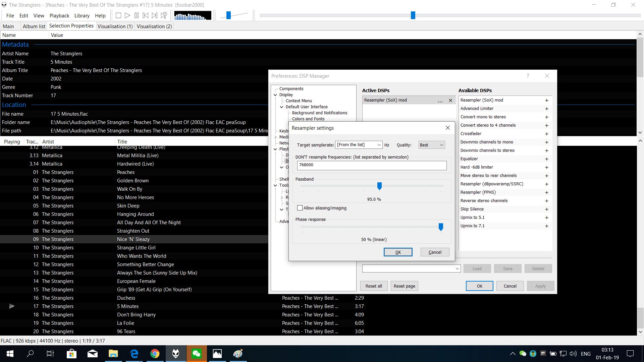The width and height of the screenshot is (644, 362).
Task: Click the DON'T resample frequencies input field
Action: click(x=372, y=165)
